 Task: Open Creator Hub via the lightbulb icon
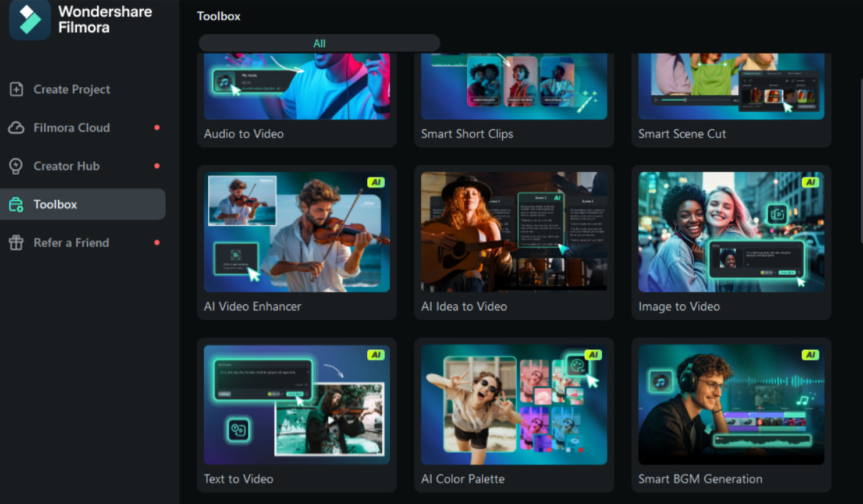[16, 166]
